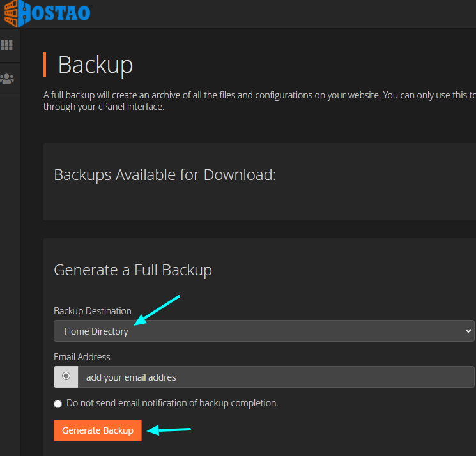Click 'Backups Available for Download' panel heading
The height and width of the screenshot is (456, 476).
[x=165, y=175]
